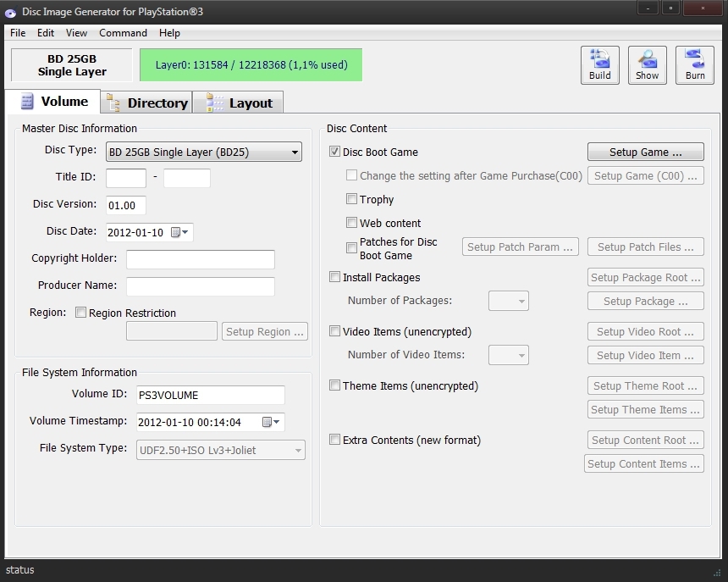Click the green Layer0 usage bar

pos(251,65)
